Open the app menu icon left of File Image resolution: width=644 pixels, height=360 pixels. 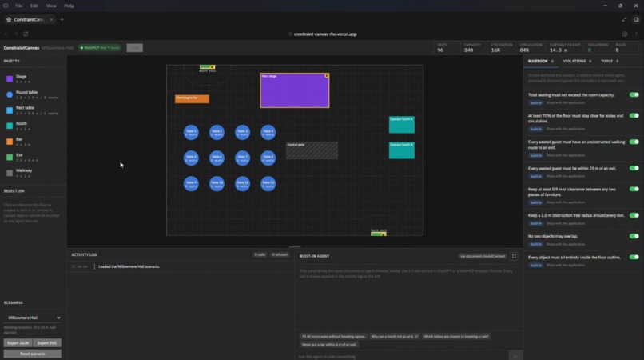coord(6,6)
